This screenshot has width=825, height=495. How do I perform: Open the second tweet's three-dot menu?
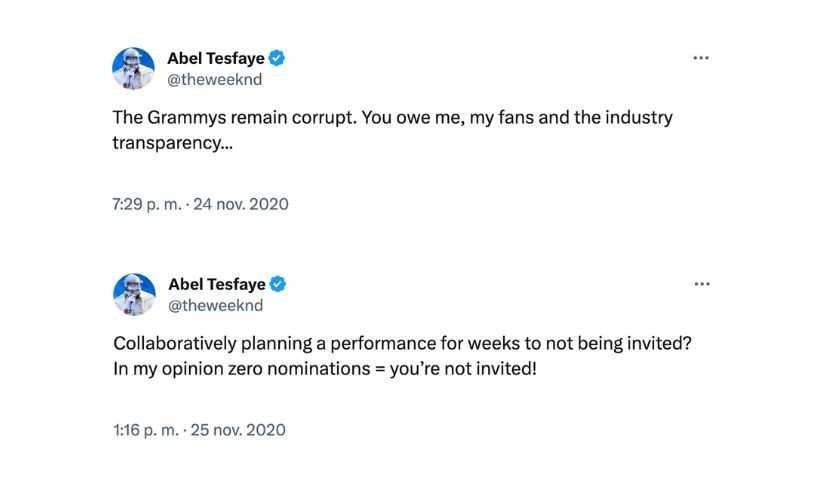(701, 284)
